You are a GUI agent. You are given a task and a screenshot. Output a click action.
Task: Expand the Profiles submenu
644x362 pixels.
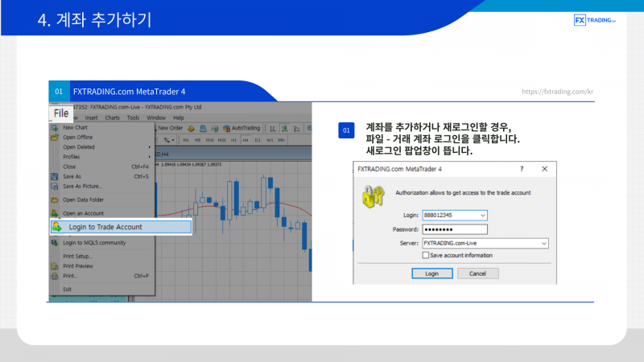pyautogui.click(x=101, y=157)
